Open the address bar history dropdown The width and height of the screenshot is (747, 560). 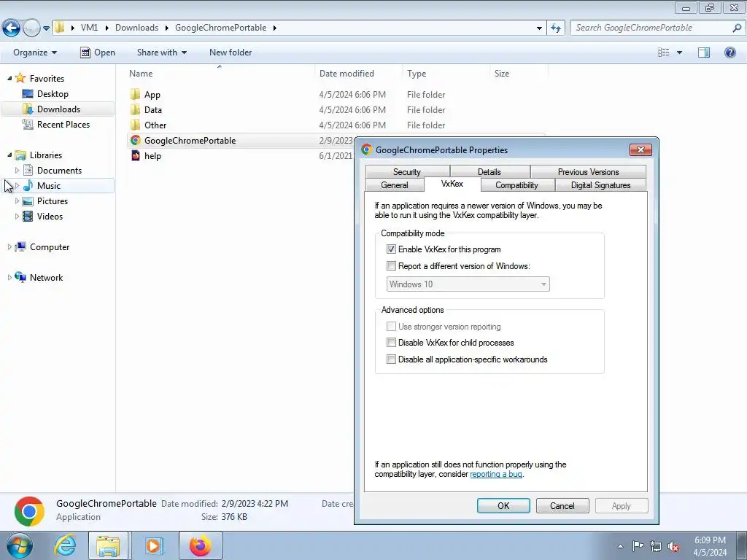539,28
